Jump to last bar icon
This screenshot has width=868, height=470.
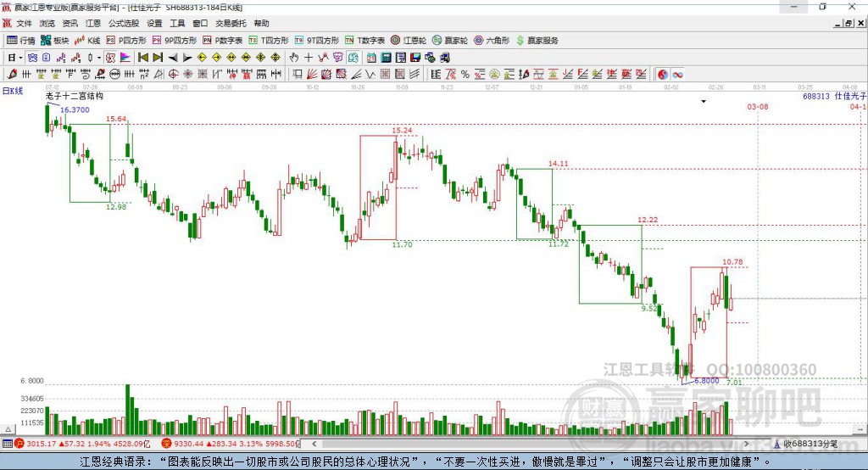click(158, 58)
